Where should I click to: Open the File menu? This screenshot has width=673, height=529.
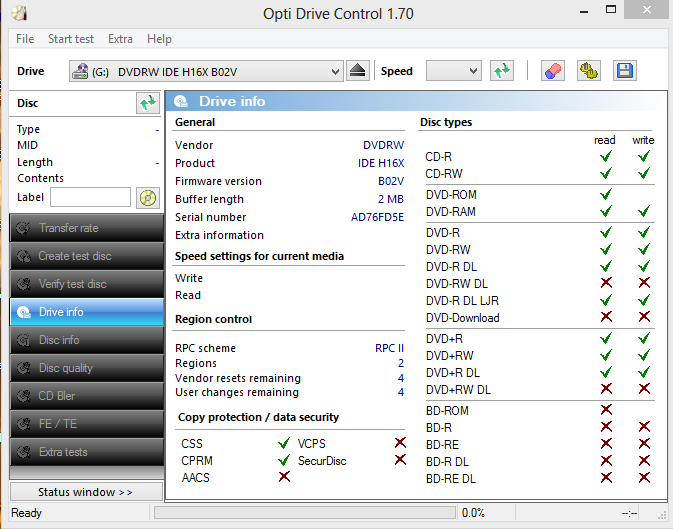click(25, 39)
